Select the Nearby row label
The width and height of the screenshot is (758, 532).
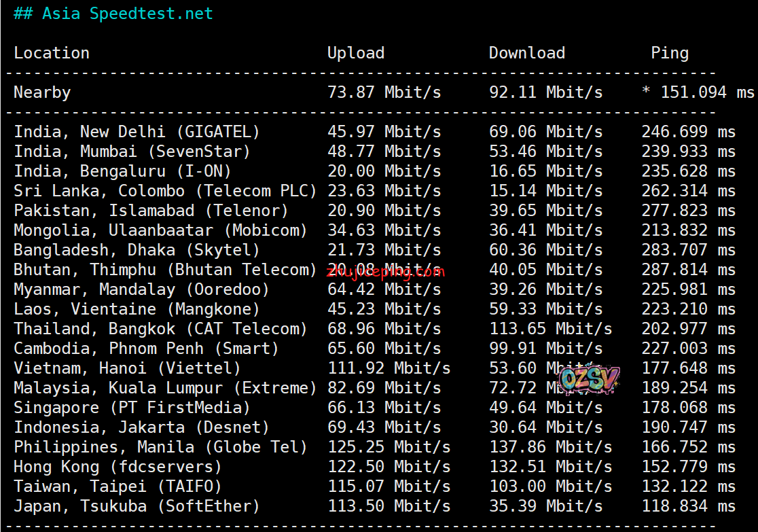[x=42, y=92]
